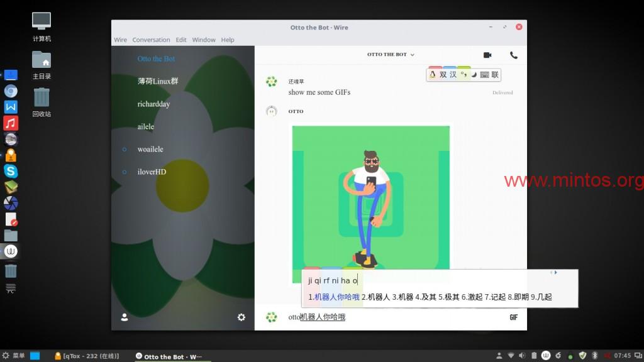Open the Conversation menu
This screenshot has height=362, width=644.
[x=151, y=40]
